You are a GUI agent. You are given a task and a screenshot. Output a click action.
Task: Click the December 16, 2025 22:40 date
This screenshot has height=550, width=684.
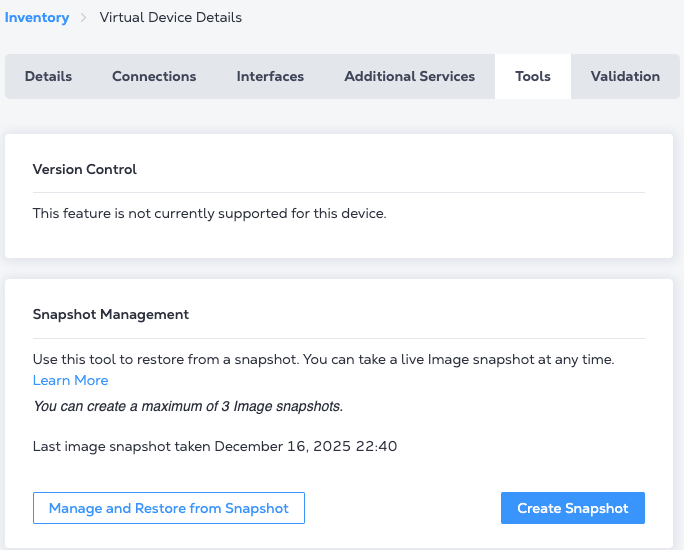point(305,446)
